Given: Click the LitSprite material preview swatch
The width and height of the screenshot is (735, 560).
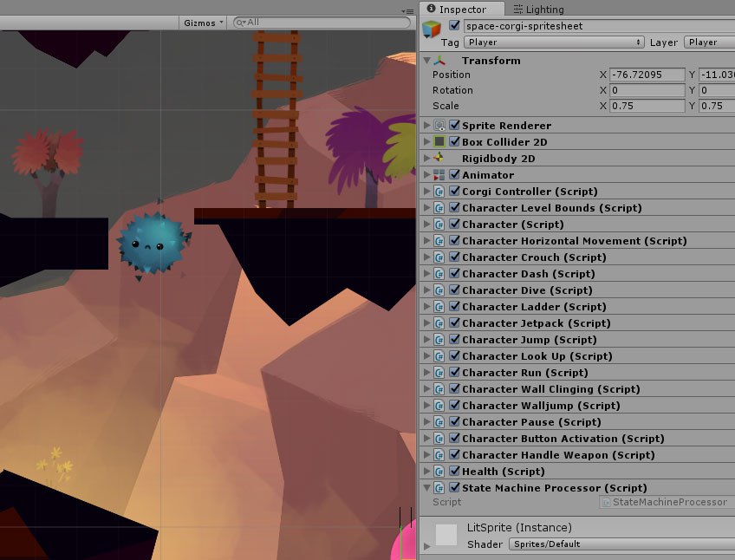Looking at the screenshot, I should click(446, 535).
